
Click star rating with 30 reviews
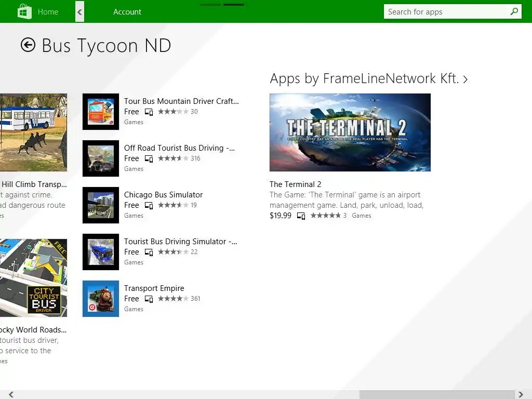click(x=173, y=111)
